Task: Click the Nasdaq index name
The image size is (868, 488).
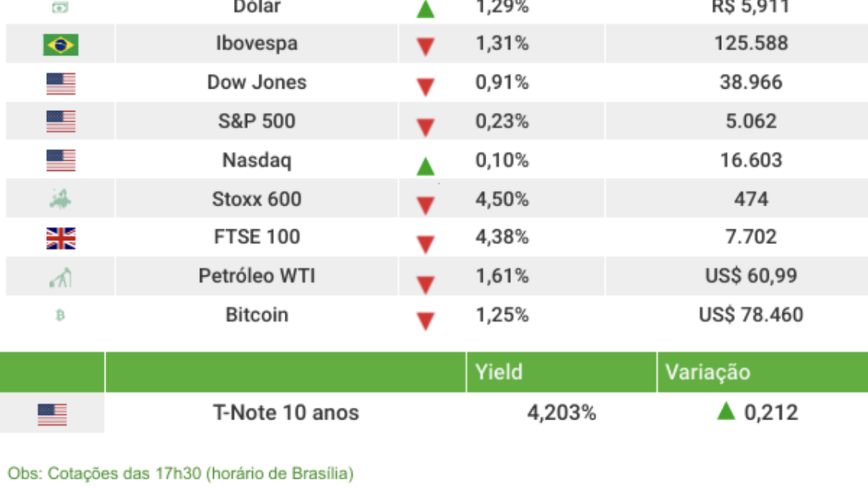Action: coord(256,161)
